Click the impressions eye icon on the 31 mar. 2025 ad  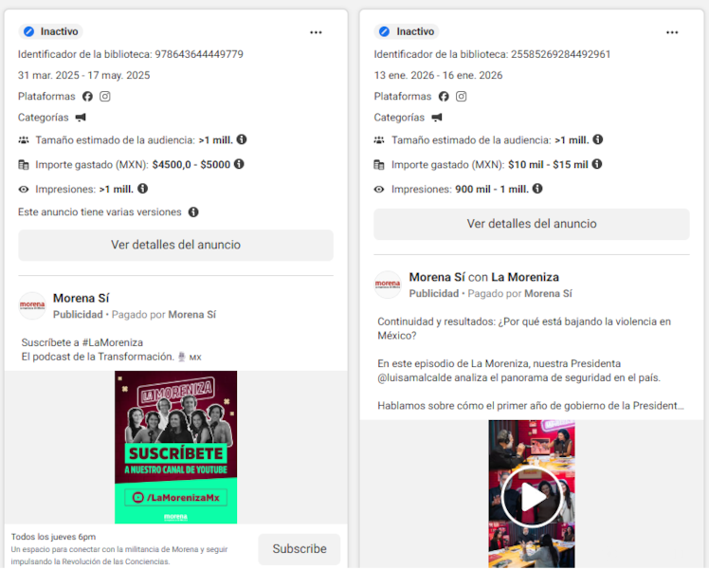(x=24, y=189)
